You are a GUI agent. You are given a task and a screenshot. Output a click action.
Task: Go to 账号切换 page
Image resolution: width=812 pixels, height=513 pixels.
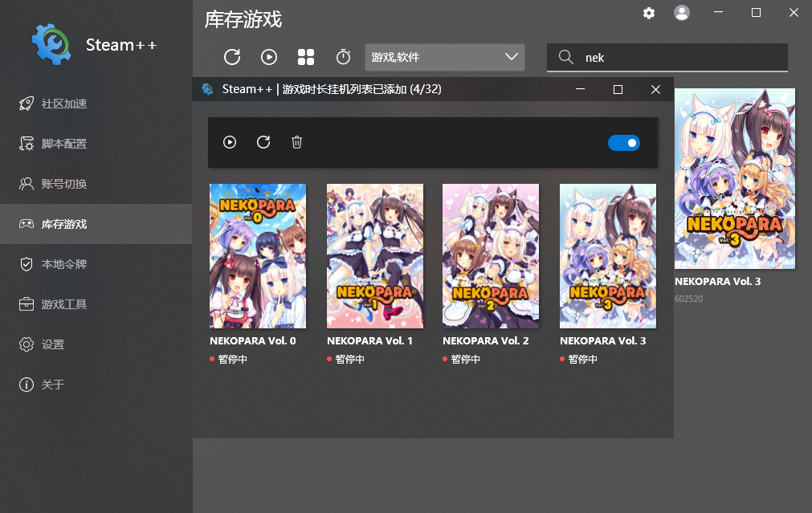pos(96,184)
